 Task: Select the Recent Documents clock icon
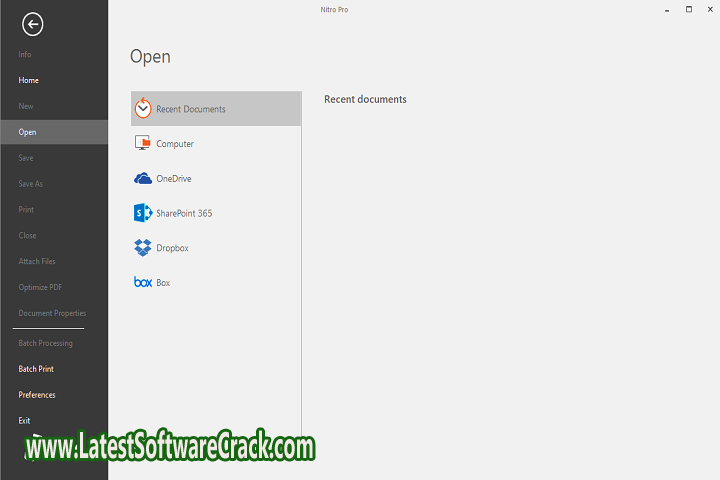point(143,108)
